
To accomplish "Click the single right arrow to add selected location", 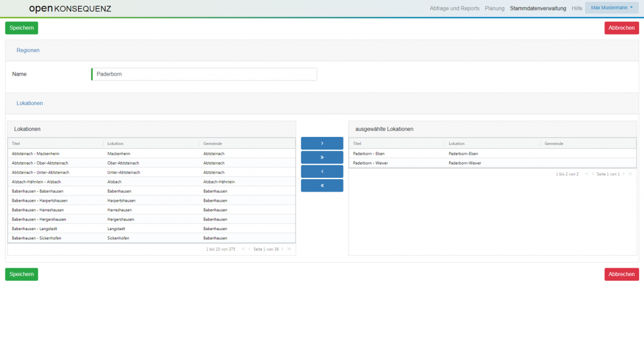I will (322, 143).
